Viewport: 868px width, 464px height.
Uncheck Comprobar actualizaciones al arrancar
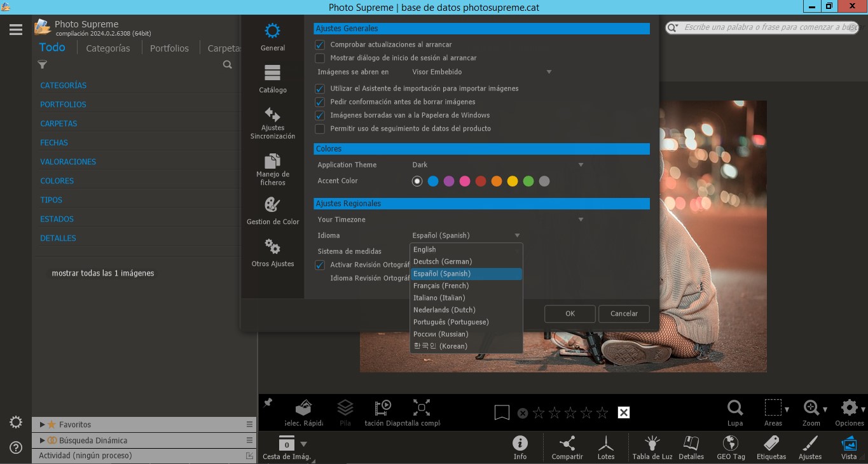point(320,45)
